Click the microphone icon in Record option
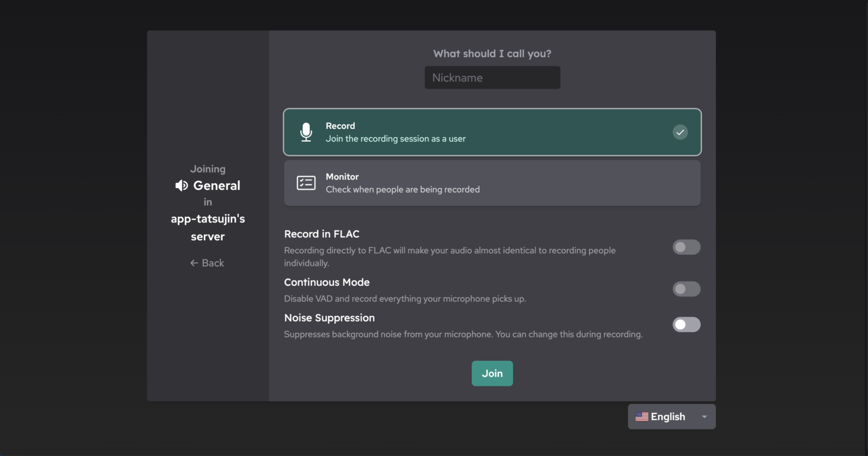The height and width of the screenshot is (456, 868). point(306,132)
